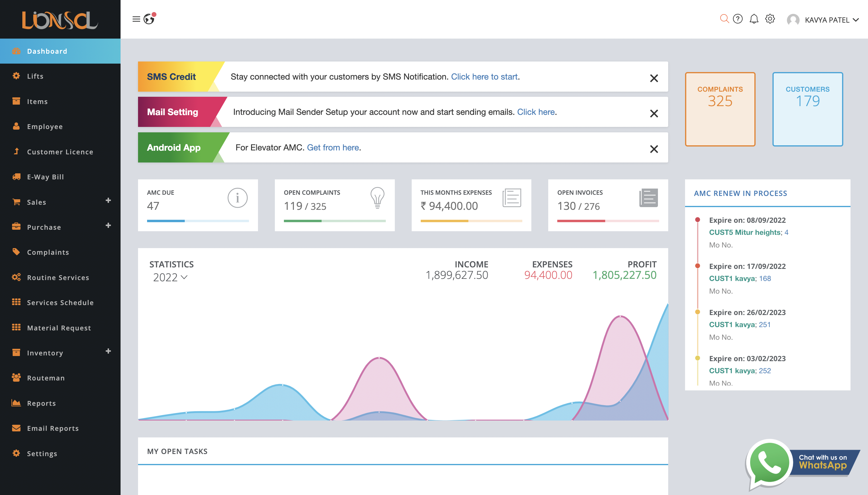Dismiss the SMS Credit banner
Image resolution: width=868 pixels, height=495 pixels.
[653, 78]
